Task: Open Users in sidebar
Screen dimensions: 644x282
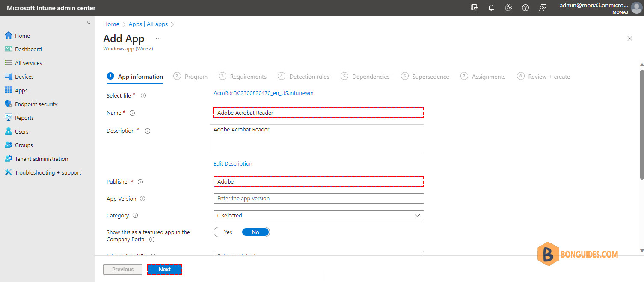Action: (17, 131)
